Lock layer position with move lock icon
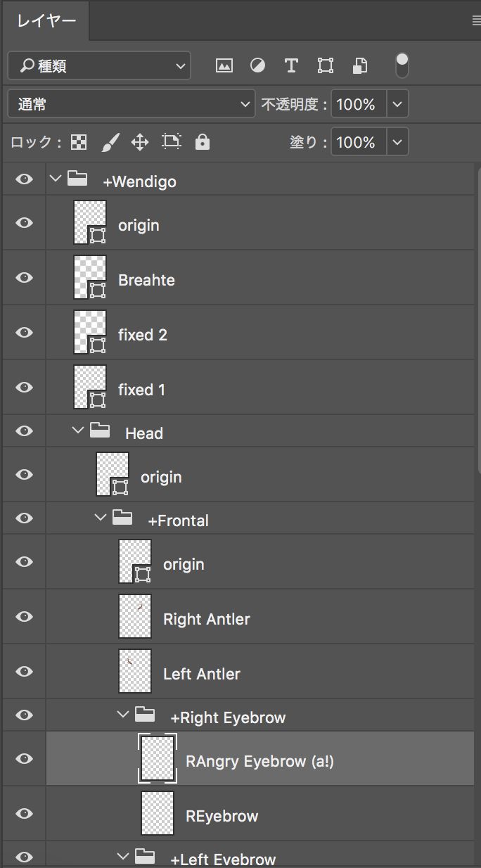Viewport: 481px width, 868px height. 139,141
